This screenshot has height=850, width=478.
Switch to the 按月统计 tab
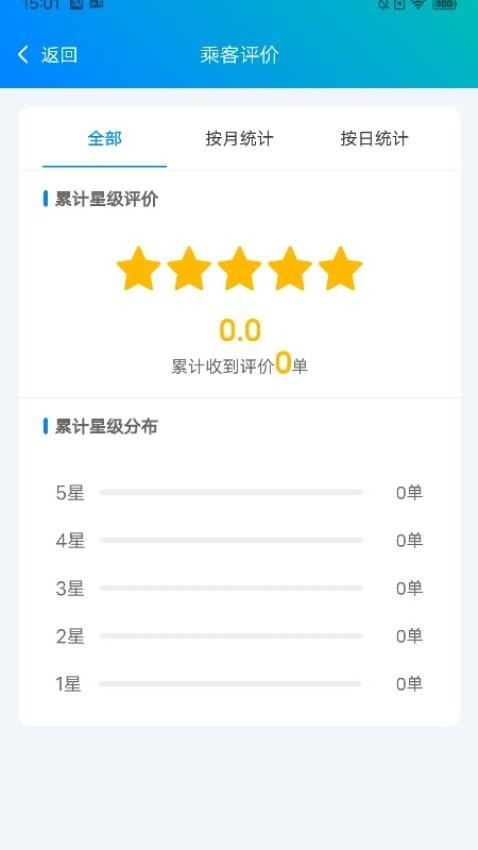240,139
